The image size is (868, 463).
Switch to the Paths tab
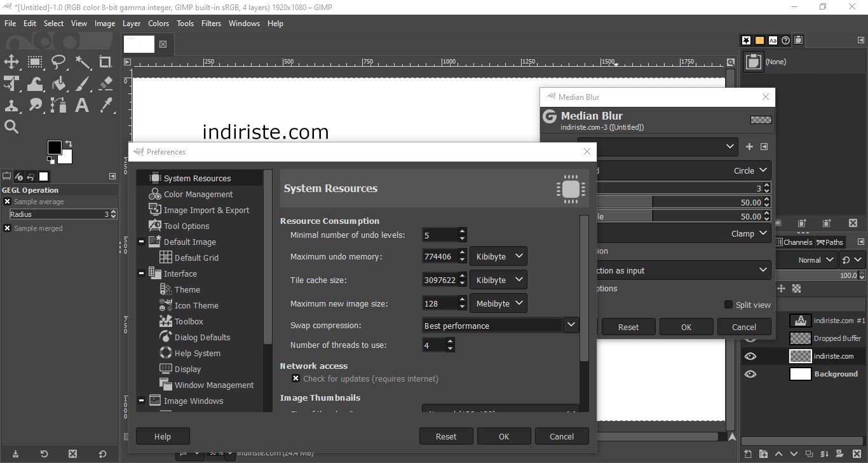pyautogui.click(x=830, y=242)
